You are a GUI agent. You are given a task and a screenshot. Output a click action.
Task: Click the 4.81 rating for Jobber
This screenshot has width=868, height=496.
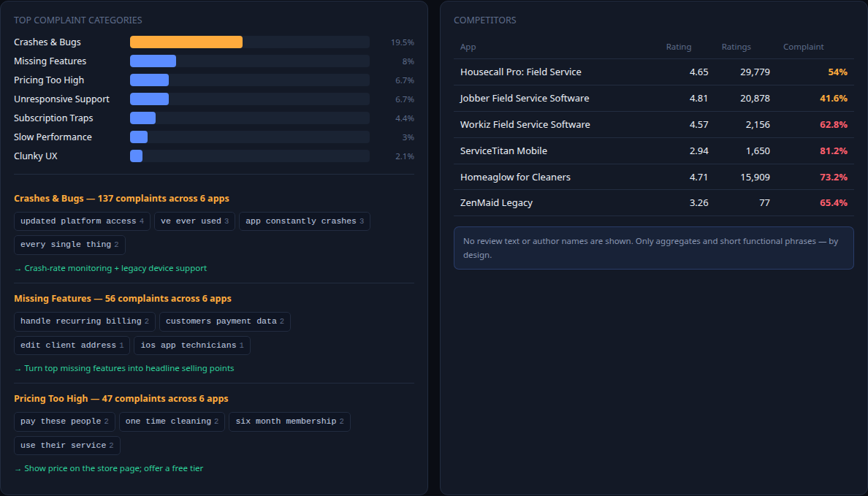698,99
